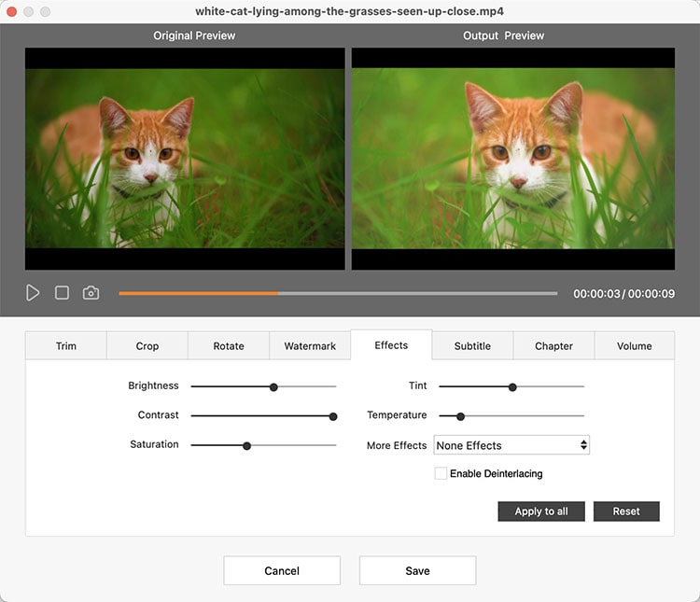Open the Subtitle tab
700x602 pixels.
coord(472,345)
